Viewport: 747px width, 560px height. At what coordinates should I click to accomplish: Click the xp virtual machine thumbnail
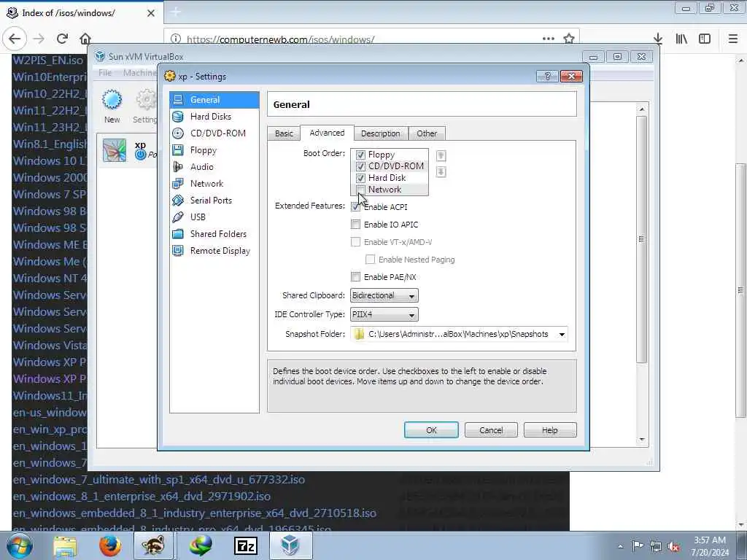pos(115,150)
